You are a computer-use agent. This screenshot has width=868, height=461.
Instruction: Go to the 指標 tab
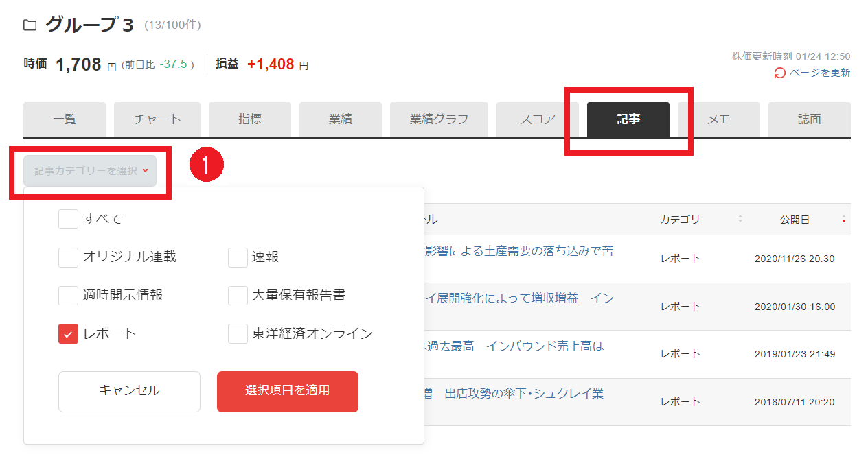pos(250,119)
